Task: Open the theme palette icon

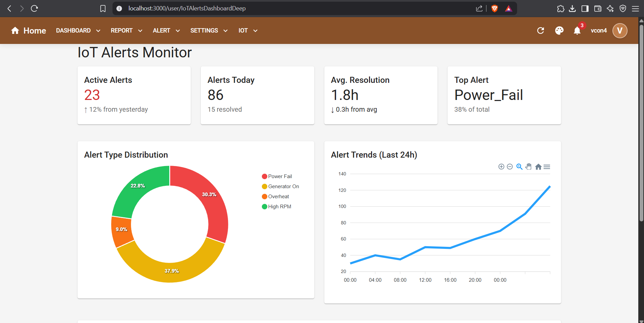Action: pos(559,31)
